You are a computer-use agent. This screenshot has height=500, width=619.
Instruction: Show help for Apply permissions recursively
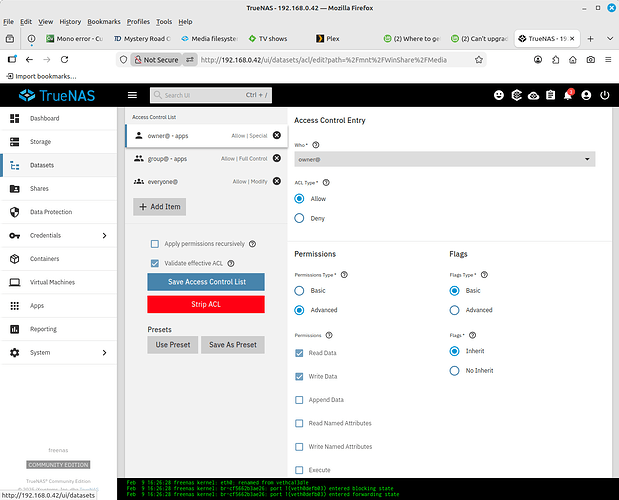click(253, 244)
